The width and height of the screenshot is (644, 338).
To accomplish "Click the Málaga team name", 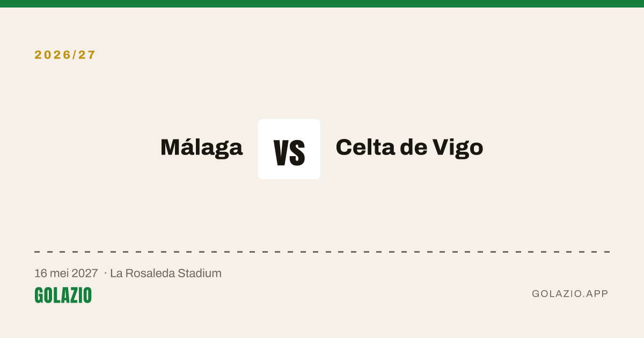I will coord(202,148).
